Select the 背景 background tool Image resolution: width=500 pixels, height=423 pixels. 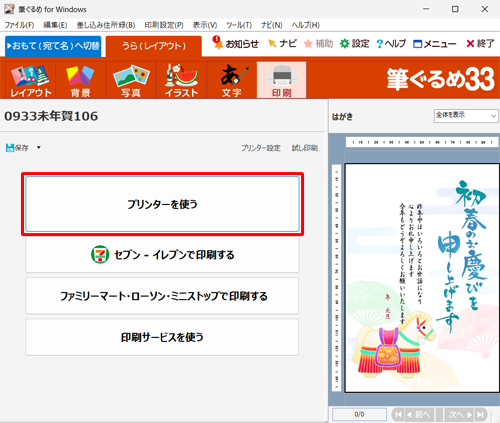[80, 80]
